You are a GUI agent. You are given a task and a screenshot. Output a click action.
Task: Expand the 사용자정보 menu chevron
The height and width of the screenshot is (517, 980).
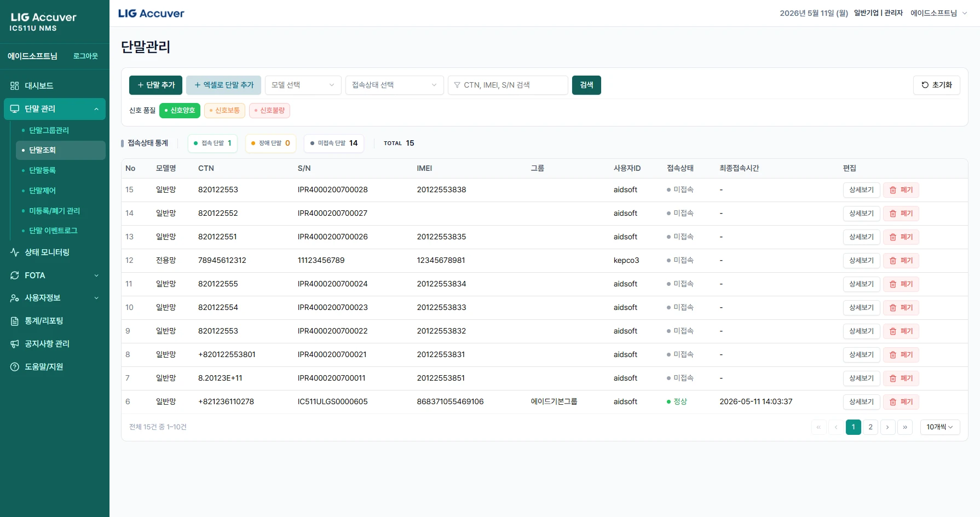point(96,298)
